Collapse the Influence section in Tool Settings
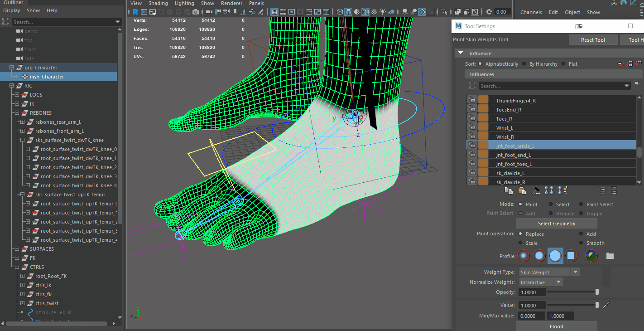The image size is (644, 331). [460, 53]
